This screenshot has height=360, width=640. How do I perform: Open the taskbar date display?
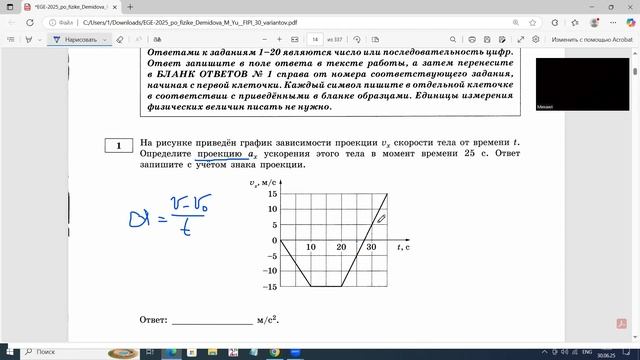(606, 356)
